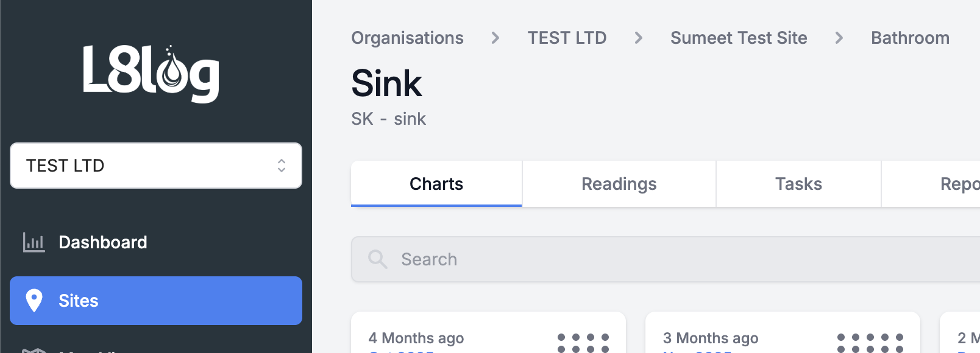This screenshot has height=353, width=980.
Task: Click the Sites location pin icon
Action: (34, 301)
